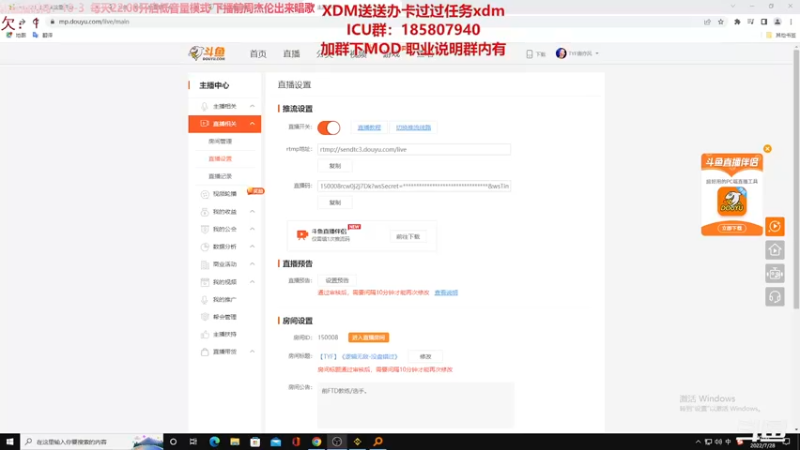Screen dimensions: 800x450
Task: Click the robot icon in right floating bar
Action: [774, 273]
